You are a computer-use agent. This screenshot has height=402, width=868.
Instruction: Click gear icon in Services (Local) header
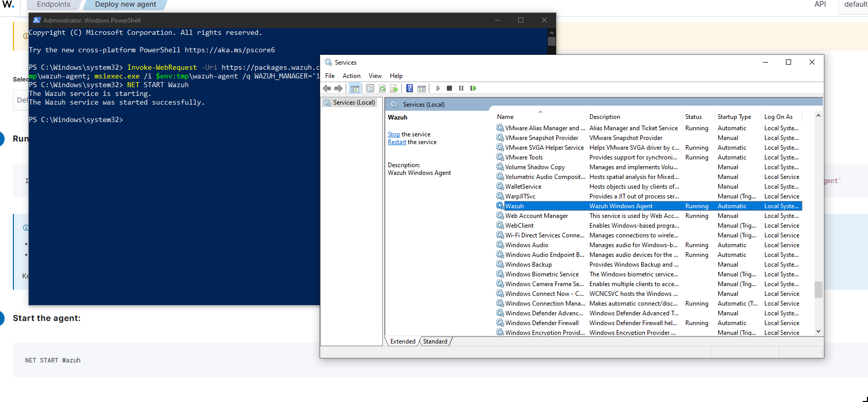[x=394, y=104]
